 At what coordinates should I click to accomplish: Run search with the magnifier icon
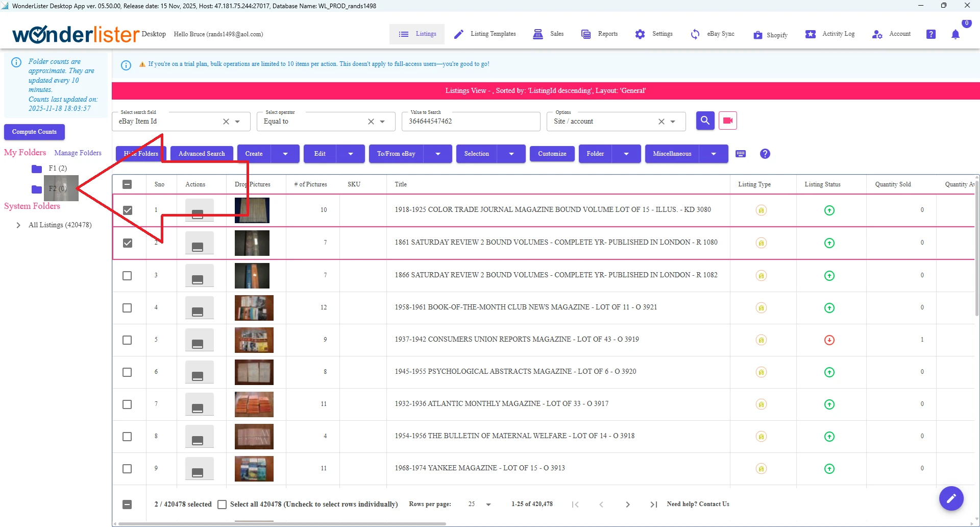click(705, 121)
